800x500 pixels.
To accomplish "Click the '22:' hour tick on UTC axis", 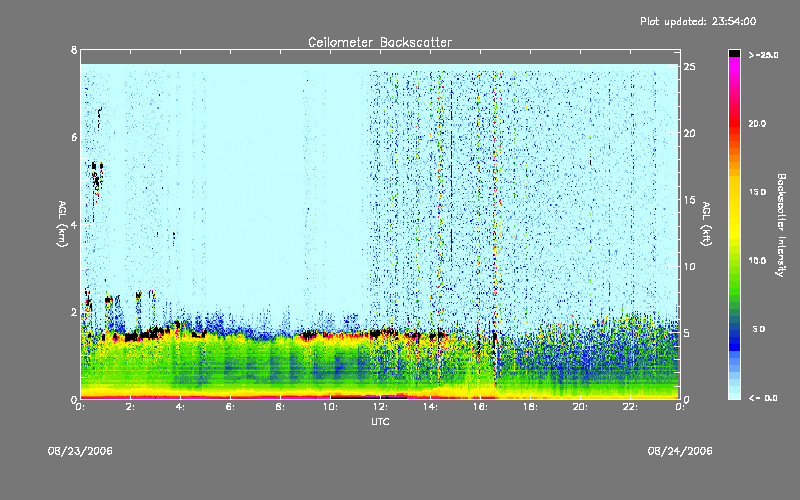I will pos(630,407).
